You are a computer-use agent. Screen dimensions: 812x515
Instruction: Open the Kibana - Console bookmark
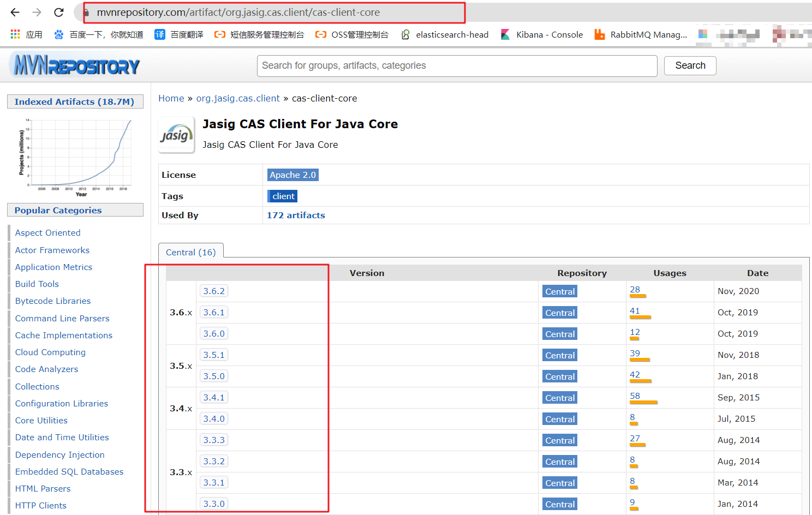[542, 34]
